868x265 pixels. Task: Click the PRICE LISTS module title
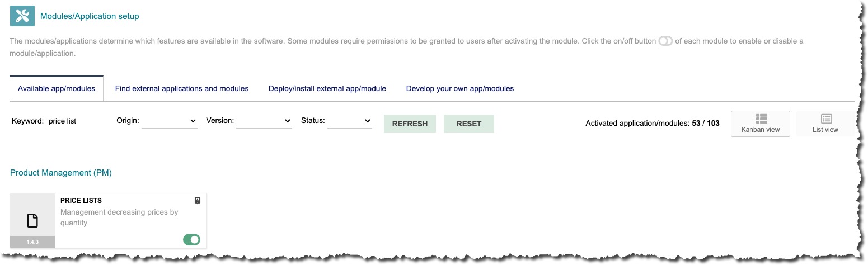pyautogui.click(x=81, y=200)
